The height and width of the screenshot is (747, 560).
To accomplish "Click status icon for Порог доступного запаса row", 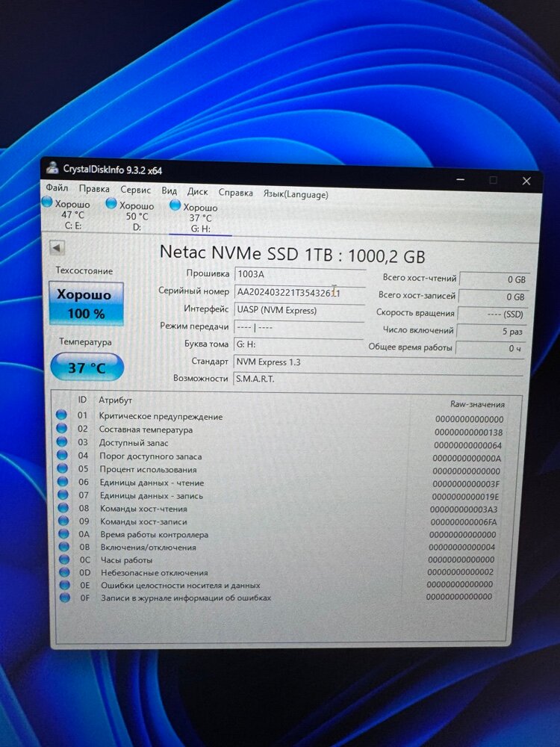I will pos(63,455).
